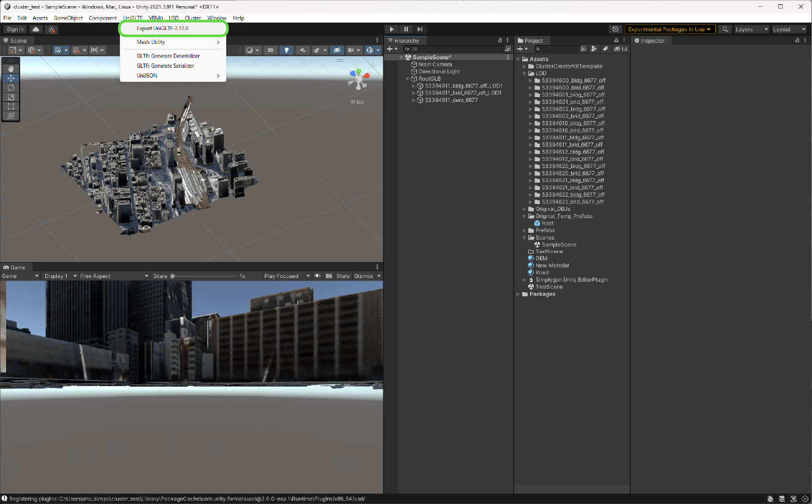Open the Layers dropdown
The height and width of the screenshot is (504, 812).
[751, 29]
